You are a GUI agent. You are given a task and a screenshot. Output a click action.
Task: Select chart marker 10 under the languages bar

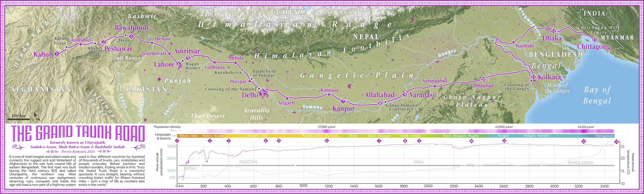pos(471,141)
